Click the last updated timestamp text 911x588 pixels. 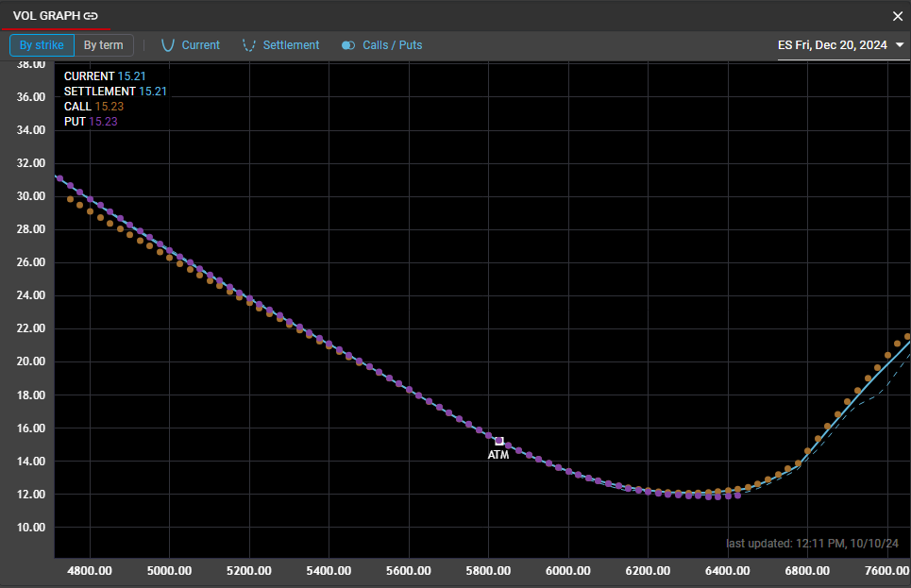(812, 543)
